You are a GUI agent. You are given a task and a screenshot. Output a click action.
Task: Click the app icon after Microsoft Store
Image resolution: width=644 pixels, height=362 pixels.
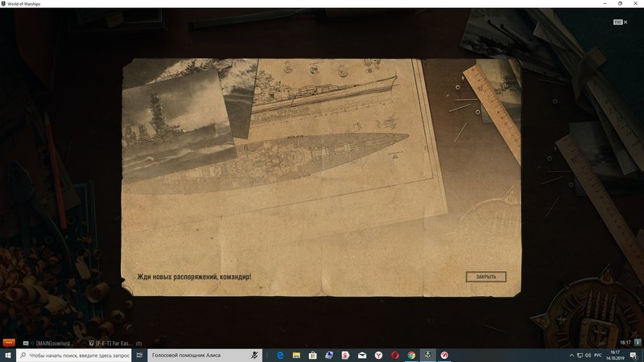point(329,356)
